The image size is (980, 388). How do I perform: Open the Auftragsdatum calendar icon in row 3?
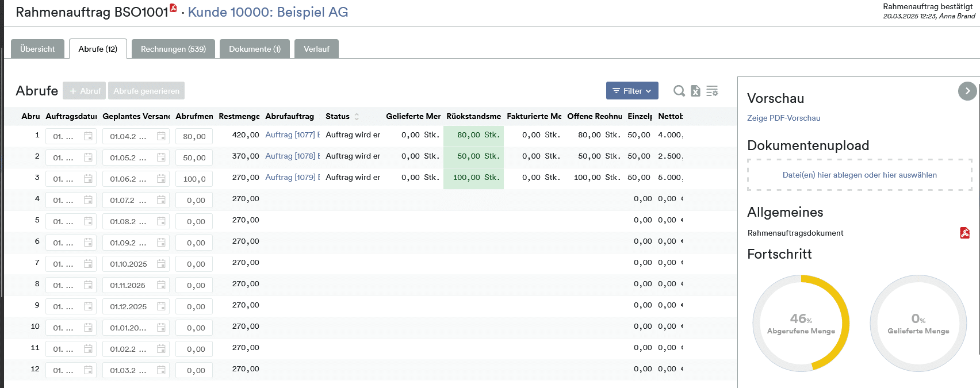coord(88,179)
